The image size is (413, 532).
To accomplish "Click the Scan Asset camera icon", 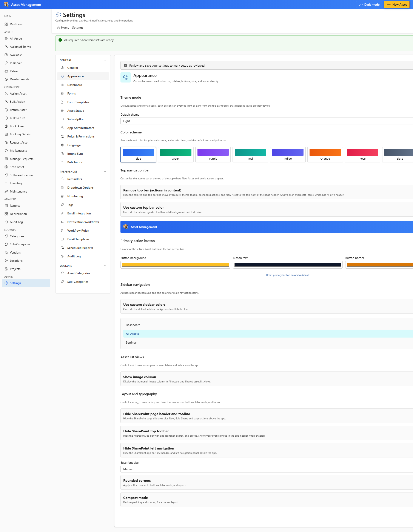I will pos(6,167).
